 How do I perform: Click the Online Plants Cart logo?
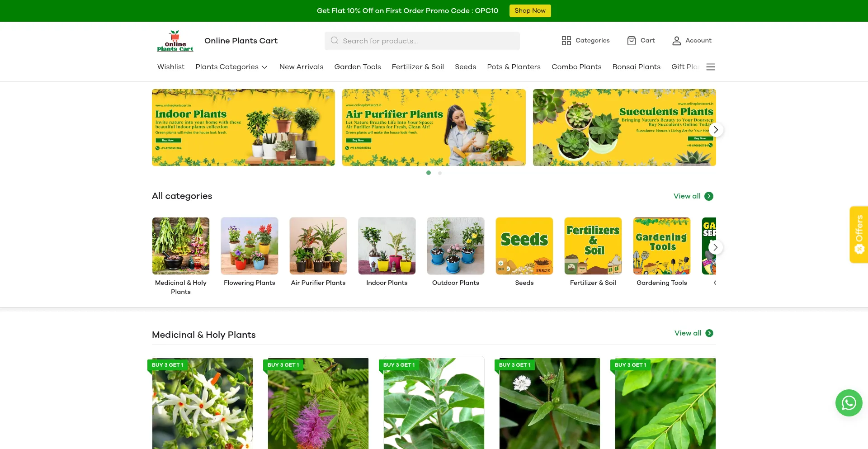[x=175, y=41]
